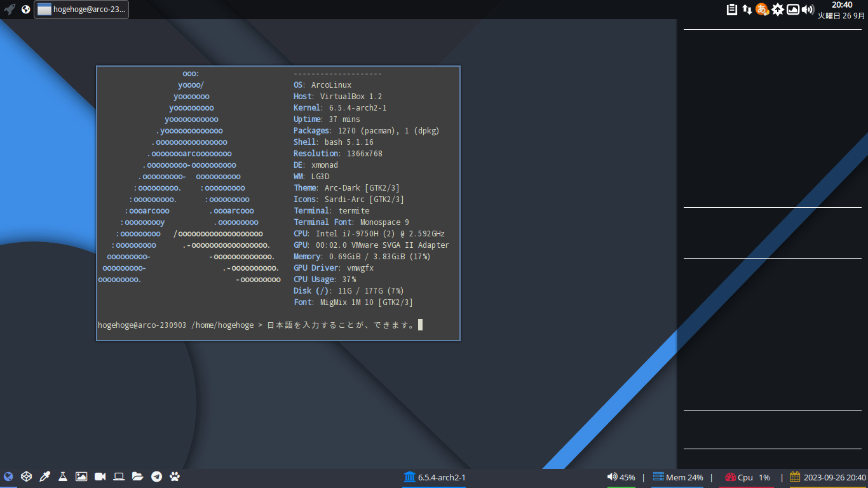This screenshot has width=868, height=488.
Task: Open the flask icon in bottom dock
Action: [63, 477]
